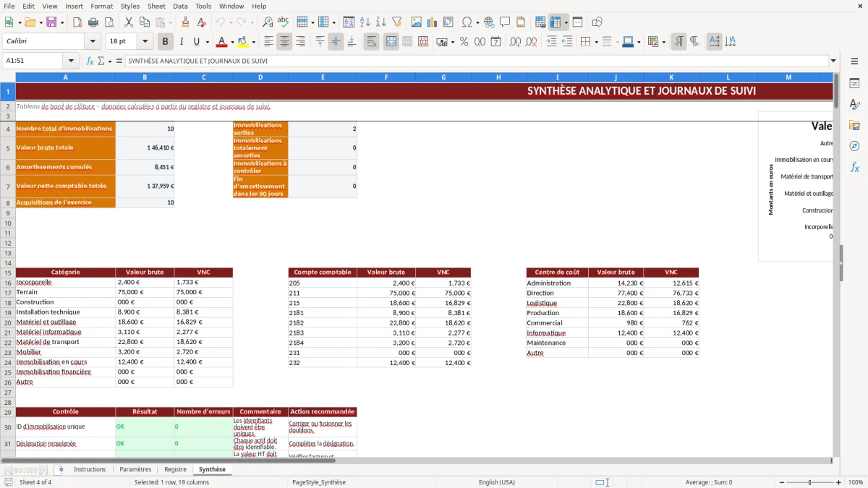
Task: Open the Font Name dropdown
Action: 93,42
